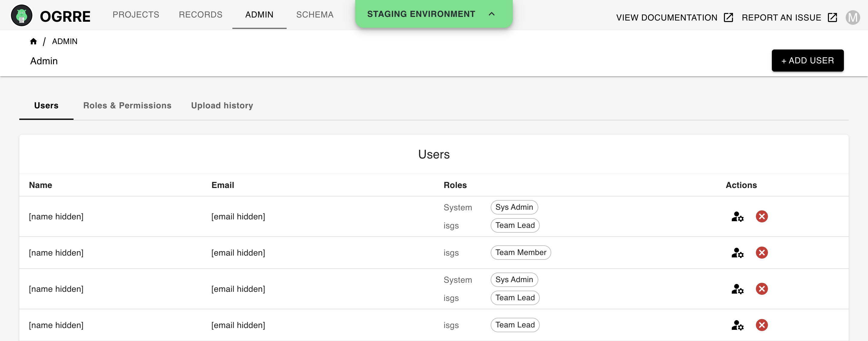Screen dimensions: 868x341
Task: Delete the third user with the red X
Action: pos(762,289)
